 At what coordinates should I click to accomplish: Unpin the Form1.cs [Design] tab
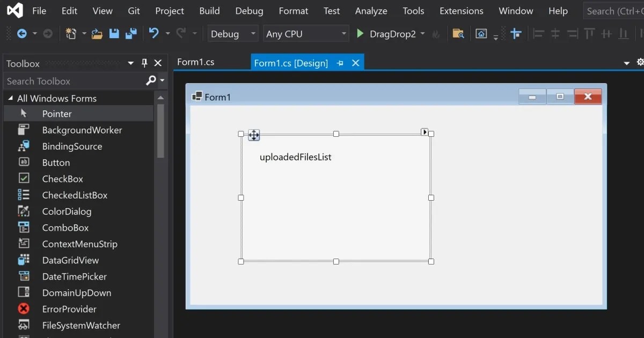(340, 63)
